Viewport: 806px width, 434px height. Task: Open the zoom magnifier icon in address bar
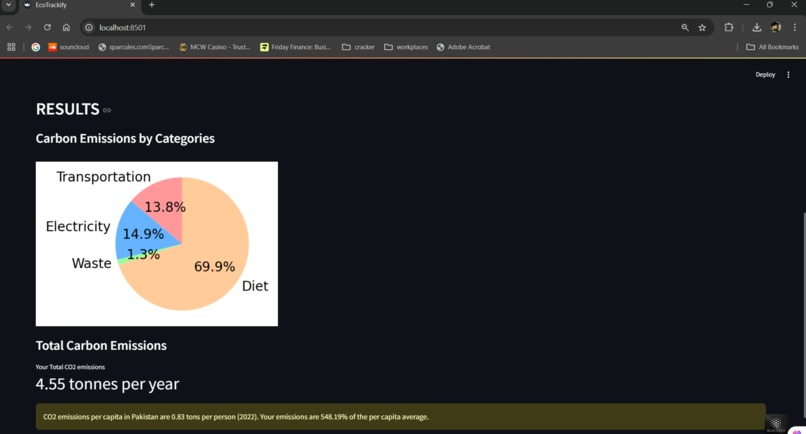click(685, 27)
